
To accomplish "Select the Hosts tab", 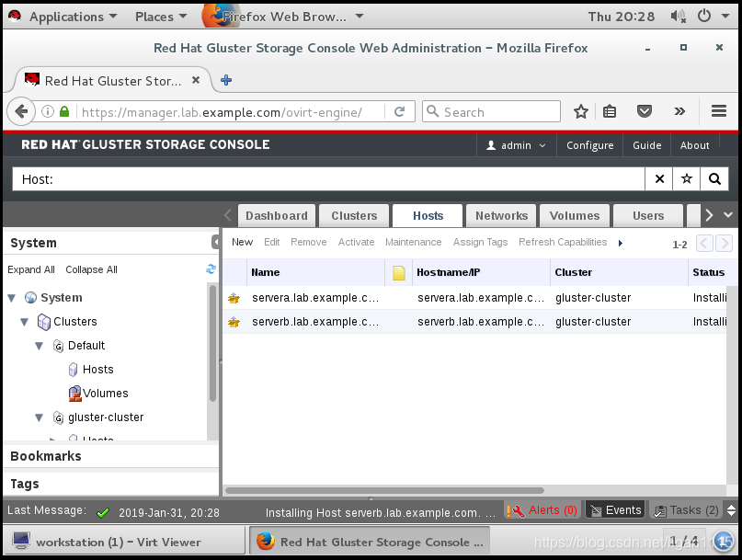I will pos(428,216).
